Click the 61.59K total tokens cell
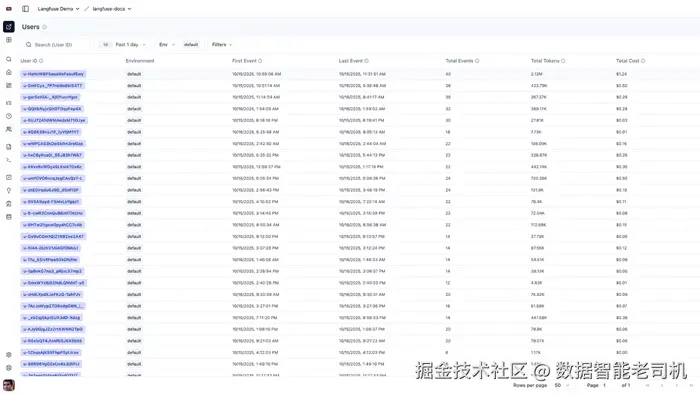700x394 pixels. pyautogui.click(x=538, y=306)
